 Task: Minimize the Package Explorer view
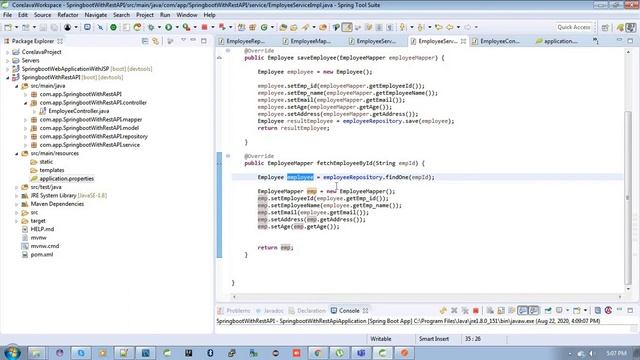click(x=193, y=40)
